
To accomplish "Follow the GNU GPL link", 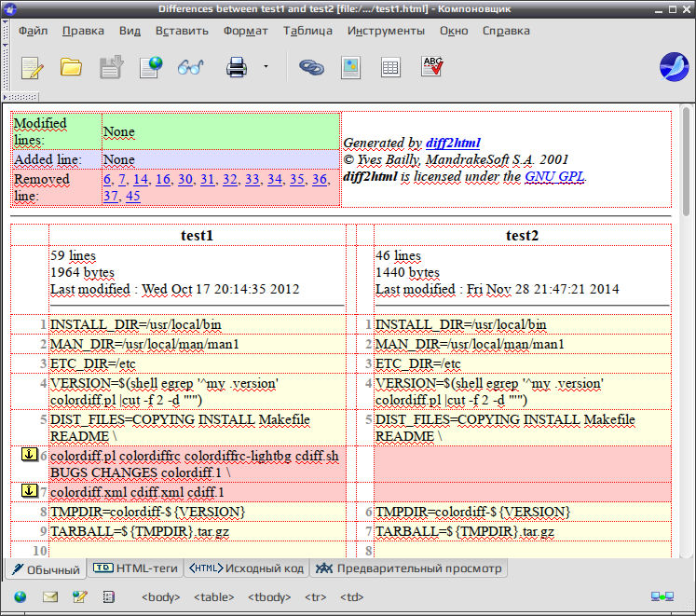I will point(555,176).
